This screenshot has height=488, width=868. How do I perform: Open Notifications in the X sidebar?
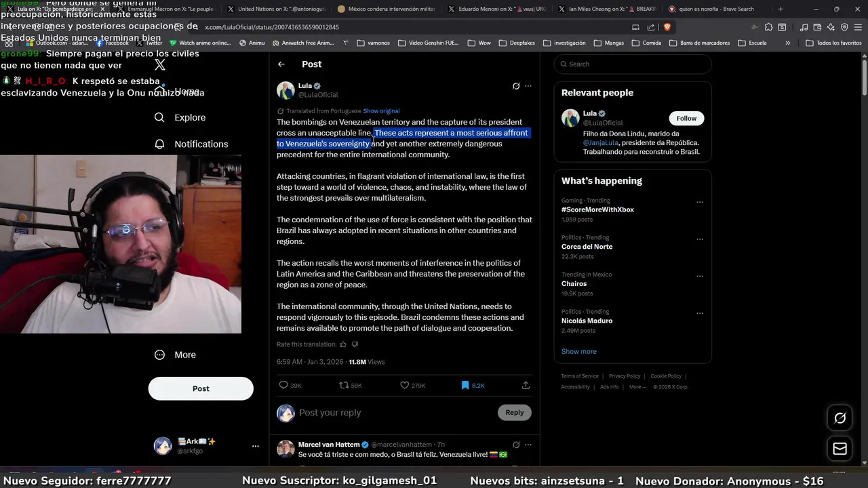191,144
